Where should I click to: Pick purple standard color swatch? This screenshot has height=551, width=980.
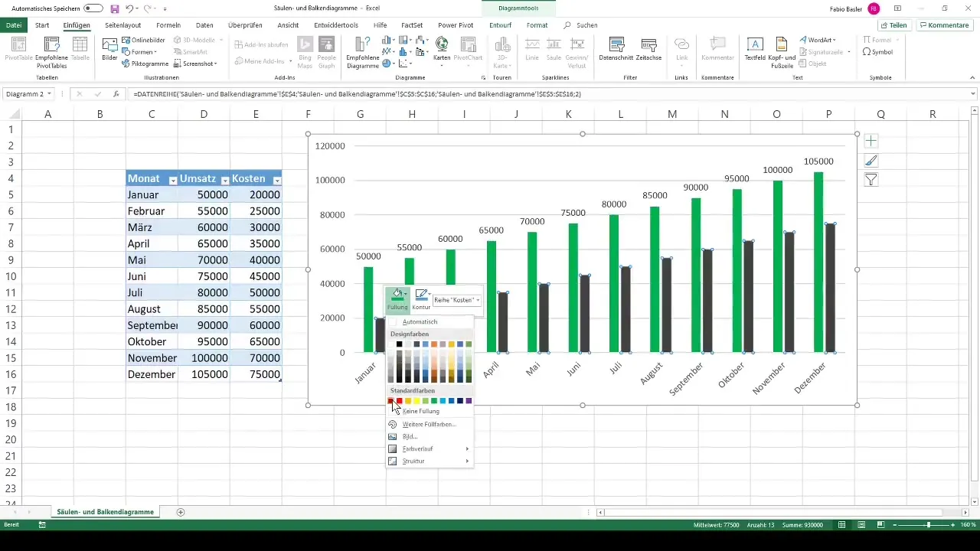point(469,401)
